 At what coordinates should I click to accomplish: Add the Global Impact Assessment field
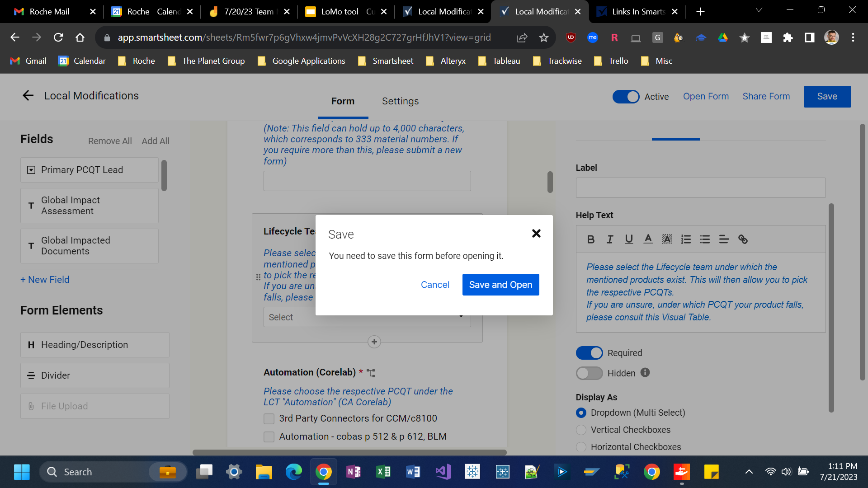click(x=89, y=206)
